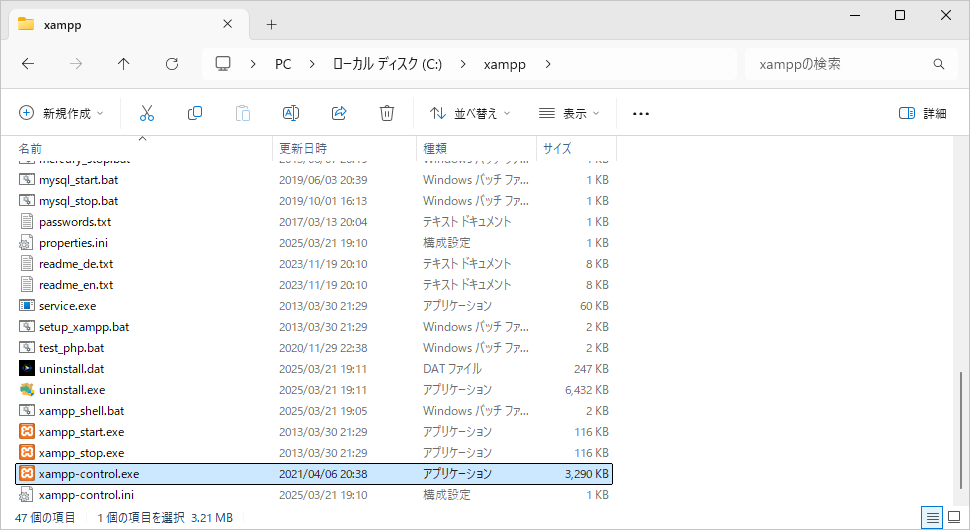The image size is (970, 530).
Task: Add a new tab with plus
Action: tap(272, 25)
